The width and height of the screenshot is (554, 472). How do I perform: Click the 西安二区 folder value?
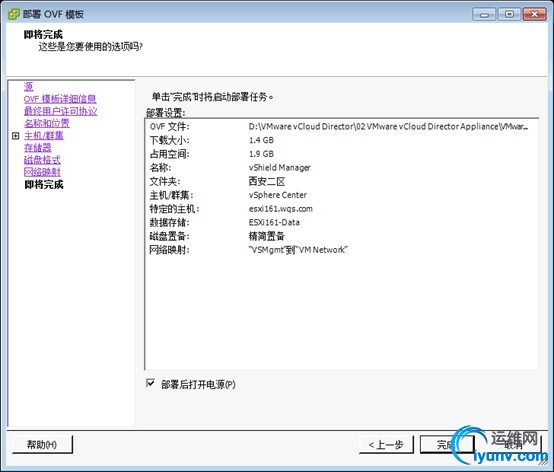pyautogui.click(x=267, y=182)
